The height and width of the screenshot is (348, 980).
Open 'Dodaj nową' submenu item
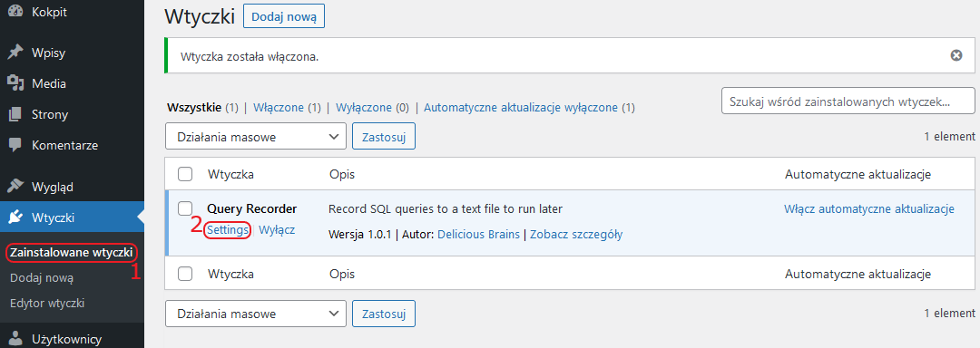pyautogui.click(x=41, y=278)
